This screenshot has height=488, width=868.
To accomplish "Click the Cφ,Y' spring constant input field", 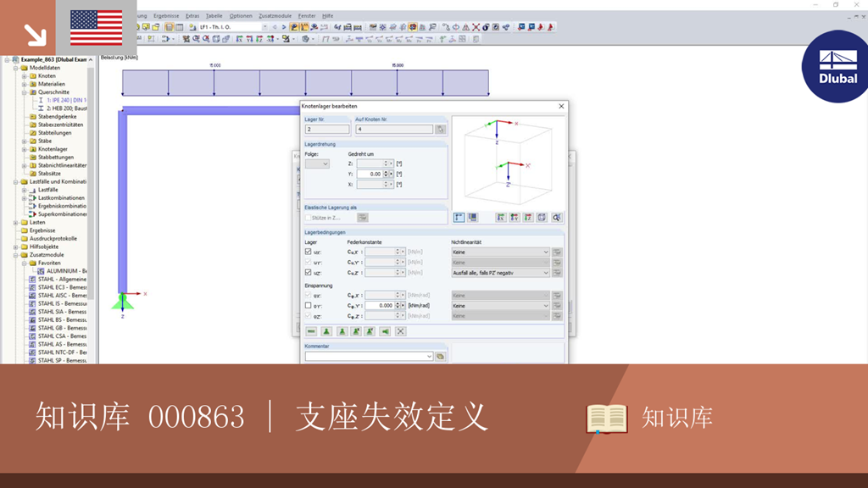I will pos(380,305).
